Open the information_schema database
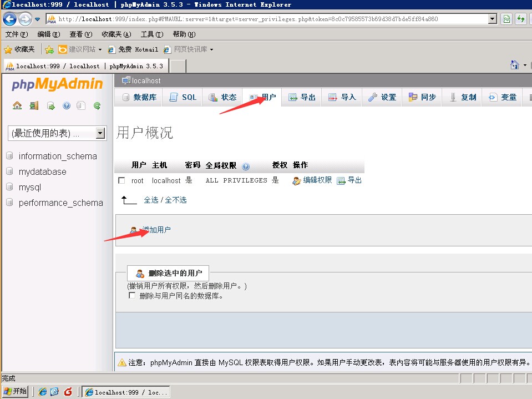Screen dimensions: 532x399 coord(58,156)
